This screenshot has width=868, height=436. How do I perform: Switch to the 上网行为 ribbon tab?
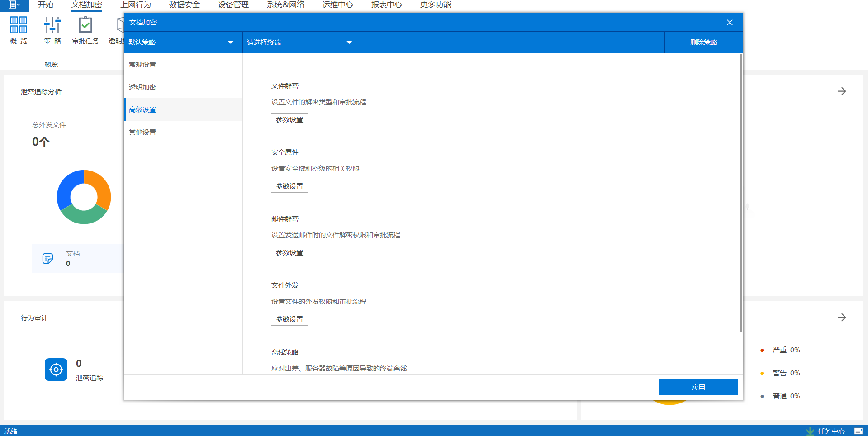(x=136, y=5)
